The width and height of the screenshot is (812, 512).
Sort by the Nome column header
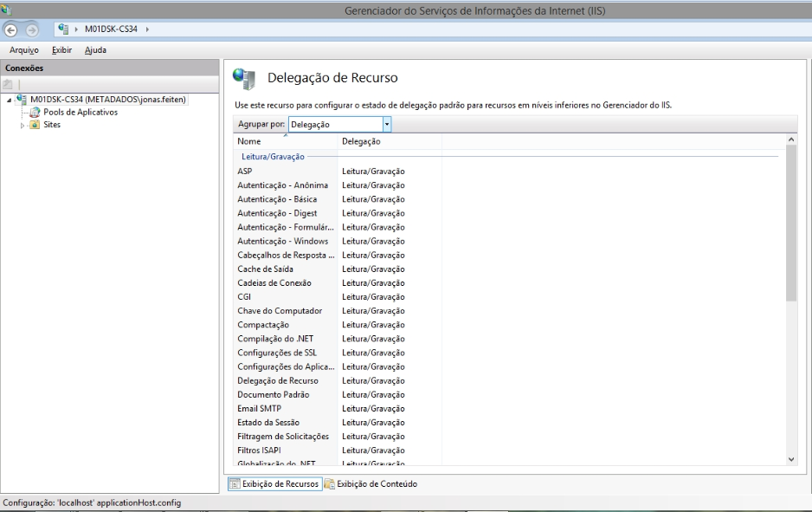[x=286, y=141]
